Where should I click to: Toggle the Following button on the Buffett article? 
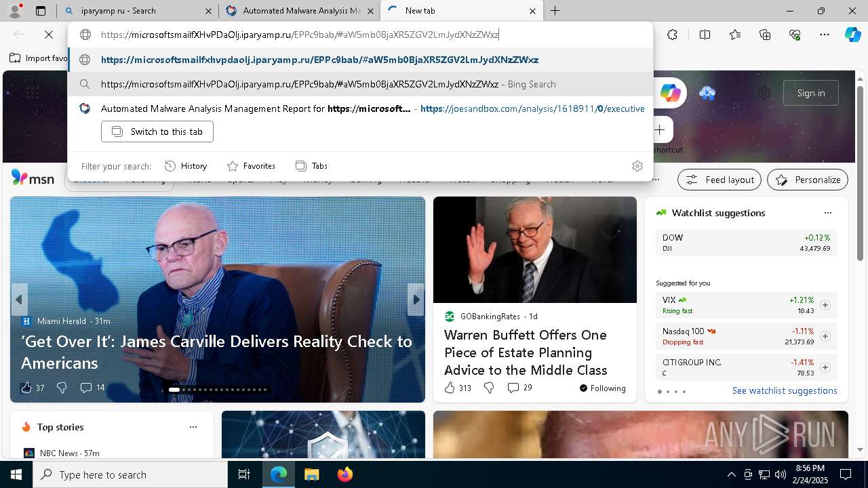point(602,388)
